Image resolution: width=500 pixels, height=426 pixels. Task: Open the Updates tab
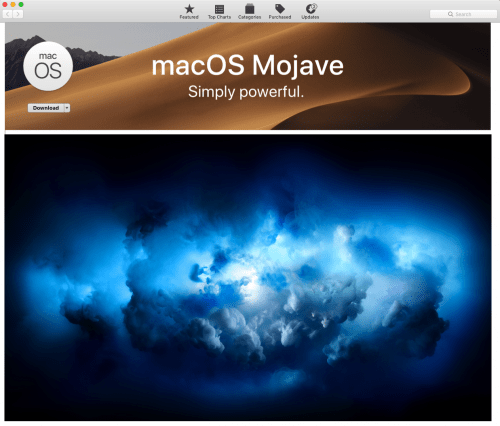click(310, 11)
